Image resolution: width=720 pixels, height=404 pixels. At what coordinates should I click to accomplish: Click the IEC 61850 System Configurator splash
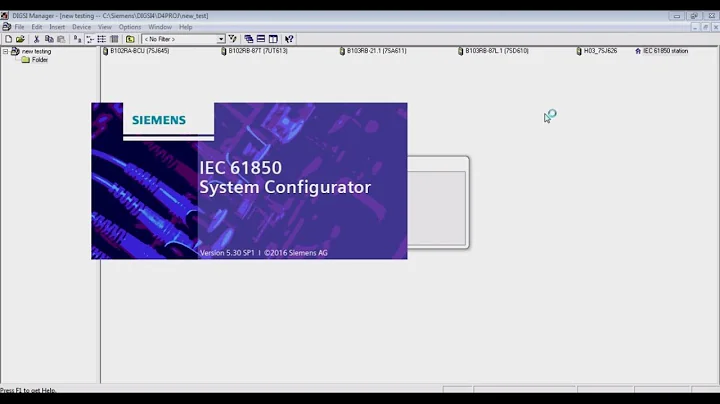[x=249, y=181]
